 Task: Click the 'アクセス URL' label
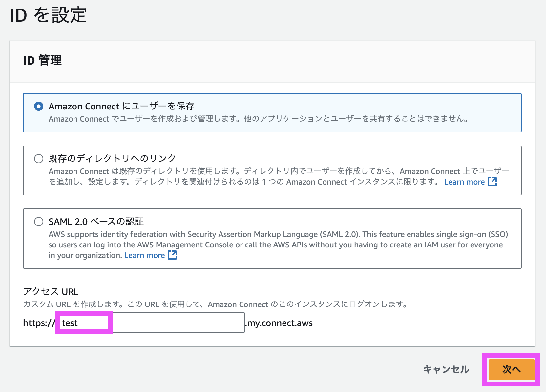(x=51, y=291)
